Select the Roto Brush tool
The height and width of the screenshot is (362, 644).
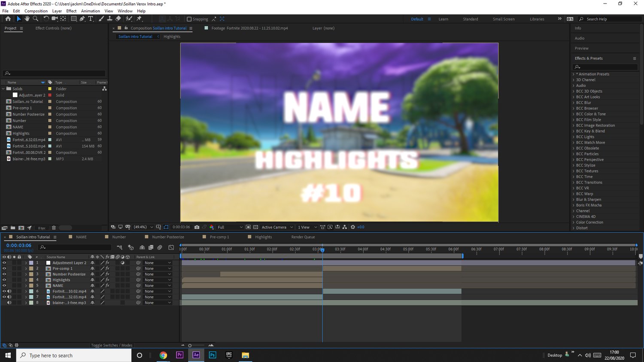[x=129, y=19]
